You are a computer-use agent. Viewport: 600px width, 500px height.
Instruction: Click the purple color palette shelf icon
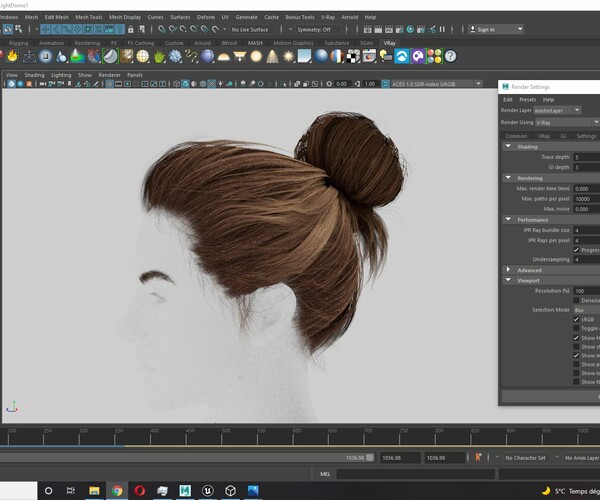click(x=418, y=56)
